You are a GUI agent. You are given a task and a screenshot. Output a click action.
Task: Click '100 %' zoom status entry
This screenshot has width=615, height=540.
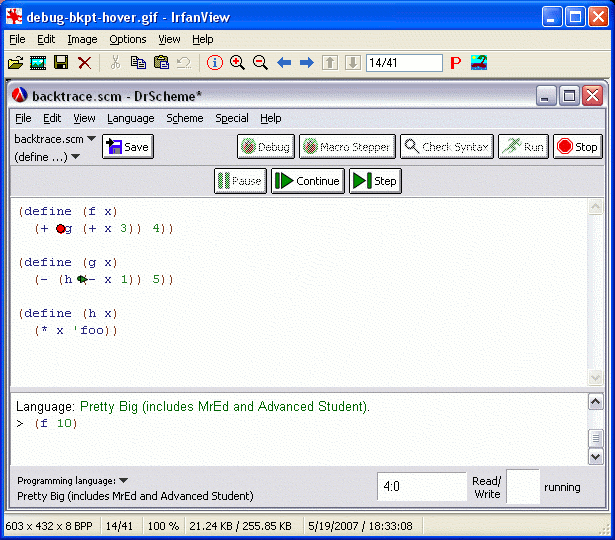pyautogui.click(x=163, y=526)
